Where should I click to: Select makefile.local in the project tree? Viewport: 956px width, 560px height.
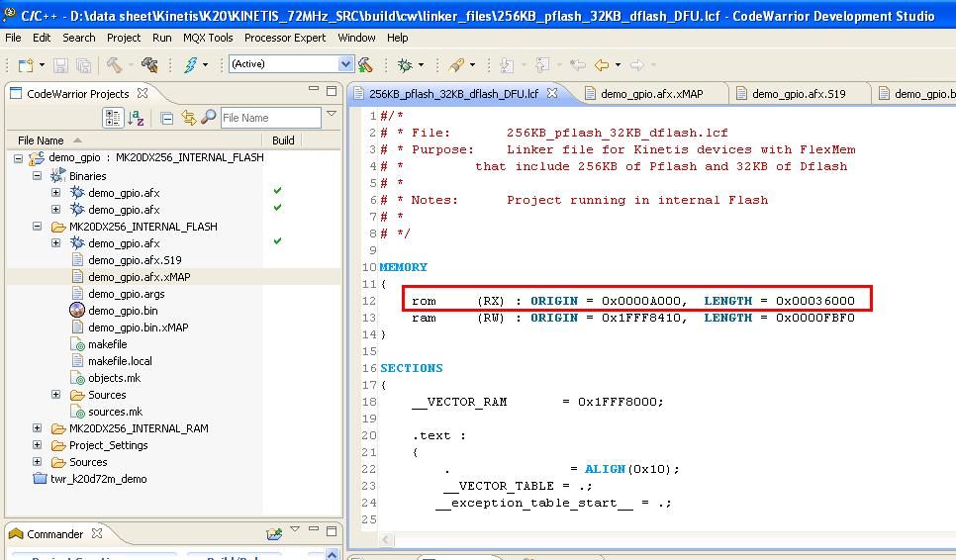[x=120, y=361]
